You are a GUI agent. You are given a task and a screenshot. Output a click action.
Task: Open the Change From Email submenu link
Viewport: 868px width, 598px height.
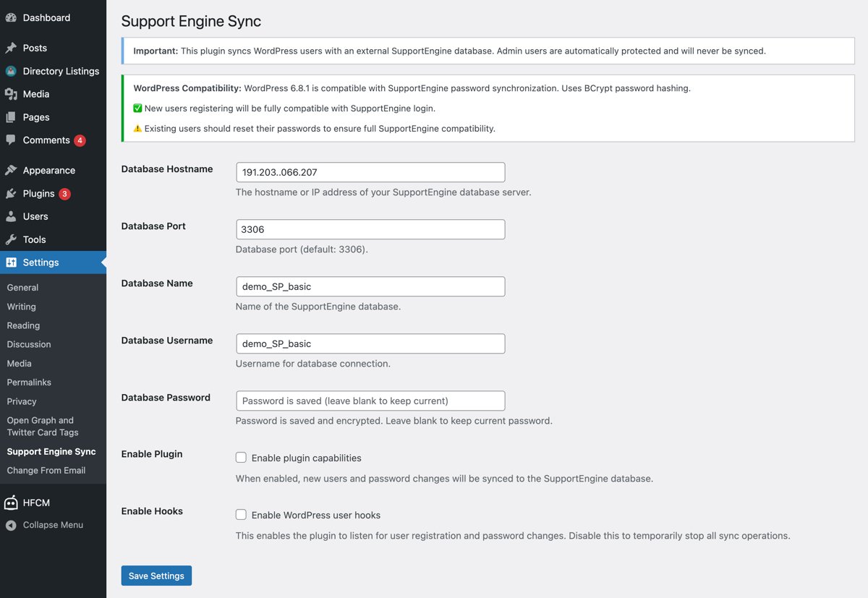click(x=46, y=471)
